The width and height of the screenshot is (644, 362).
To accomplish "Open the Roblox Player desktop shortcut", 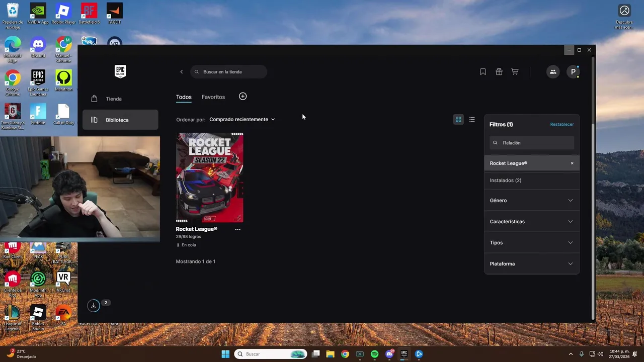I will (63, 14).
